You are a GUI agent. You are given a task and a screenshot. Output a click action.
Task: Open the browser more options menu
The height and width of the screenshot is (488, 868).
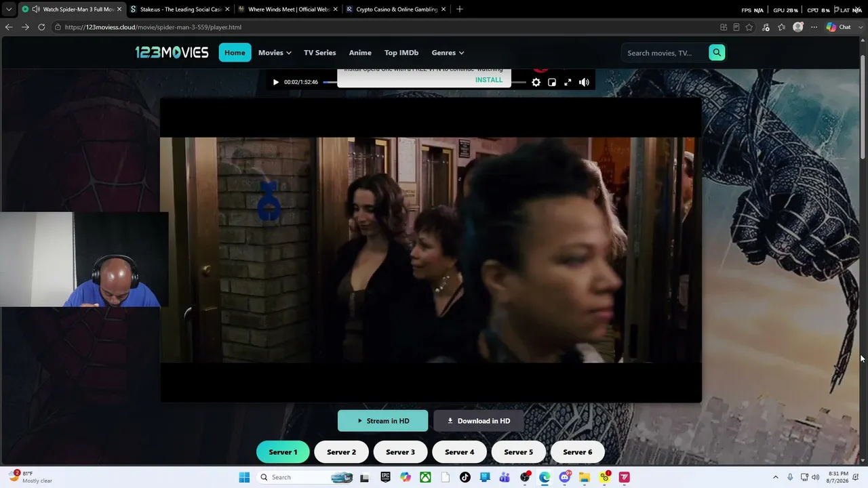(814, 27)
